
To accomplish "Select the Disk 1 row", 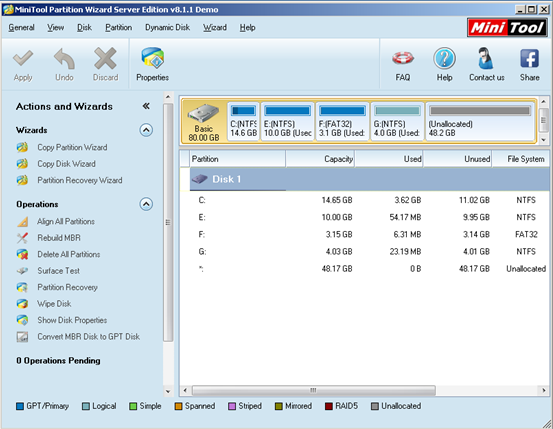I will (x=370, y=179).
